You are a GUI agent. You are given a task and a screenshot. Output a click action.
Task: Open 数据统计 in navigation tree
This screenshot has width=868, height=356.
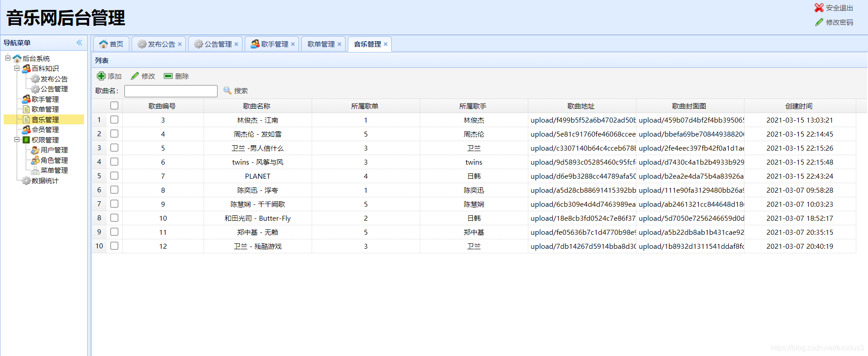[45, 180]
